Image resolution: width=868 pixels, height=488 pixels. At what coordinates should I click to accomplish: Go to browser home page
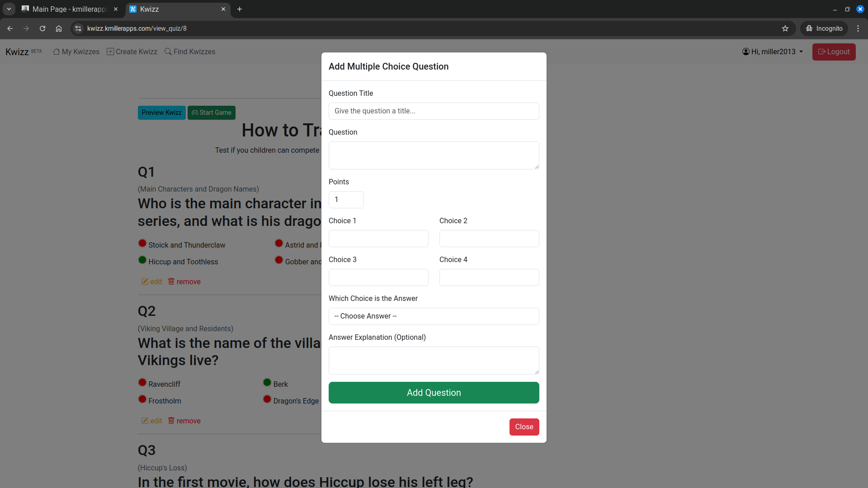coord(59,28)
